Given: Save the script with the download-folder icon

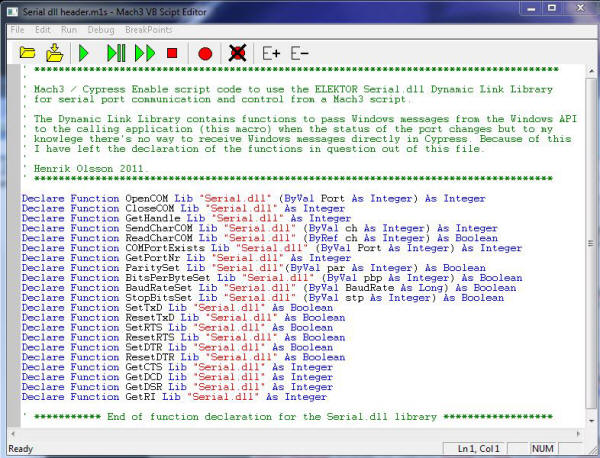Looking at the screenshot, I should [x=55, y=53].
